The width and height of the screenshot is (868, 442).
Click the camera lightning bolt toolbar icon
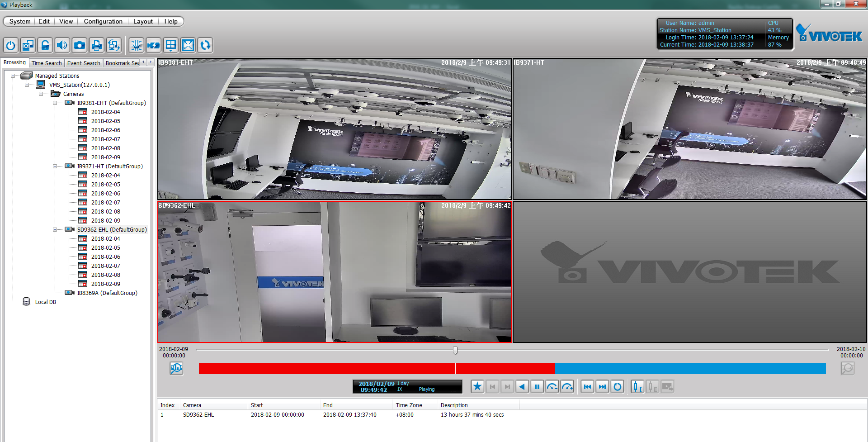coord(154,45)
